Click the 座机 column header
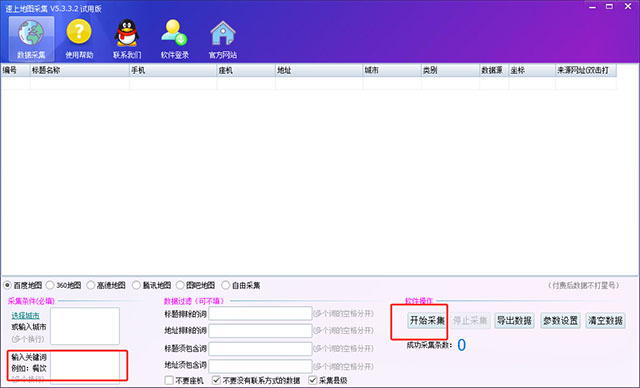The width and height of the screenshot is (640, 388). pyautogui.click(x=246, y=70)
